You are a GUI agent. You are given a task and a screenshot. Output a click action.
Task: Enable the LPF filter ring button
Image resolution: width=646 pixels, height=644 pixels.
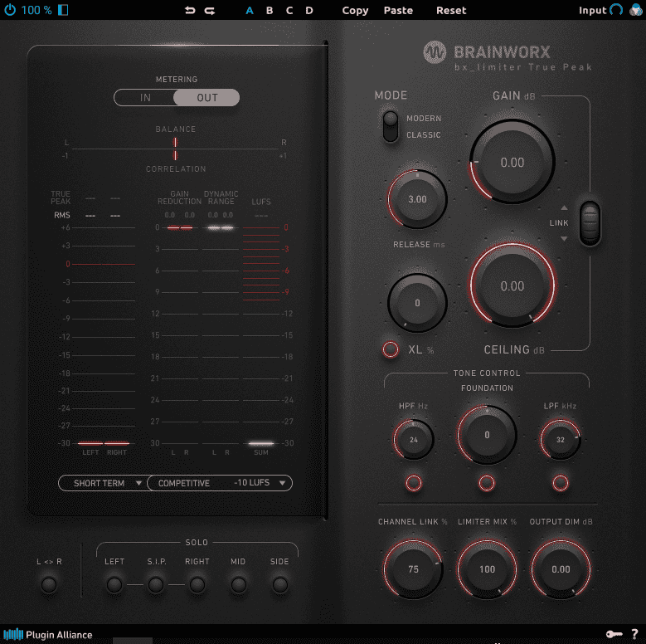pyautogui.click(x=561, y=483)
